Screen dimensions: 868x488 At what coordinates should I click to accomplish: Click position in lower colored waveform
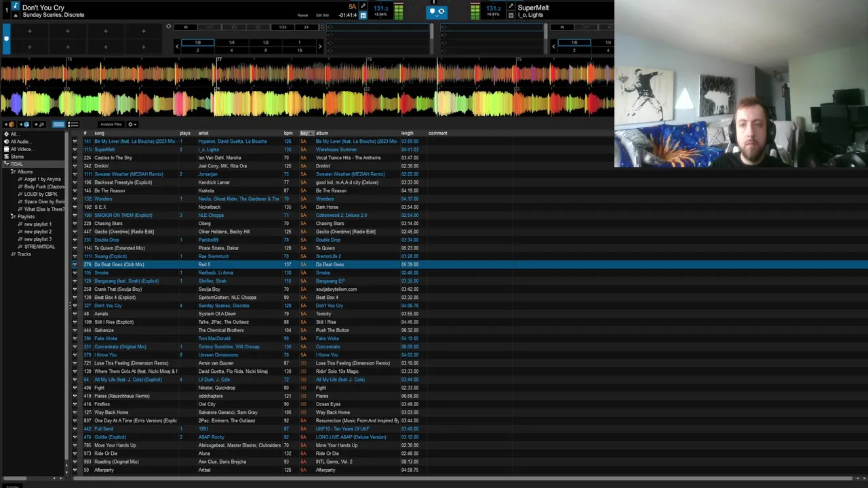coord(307,103)
